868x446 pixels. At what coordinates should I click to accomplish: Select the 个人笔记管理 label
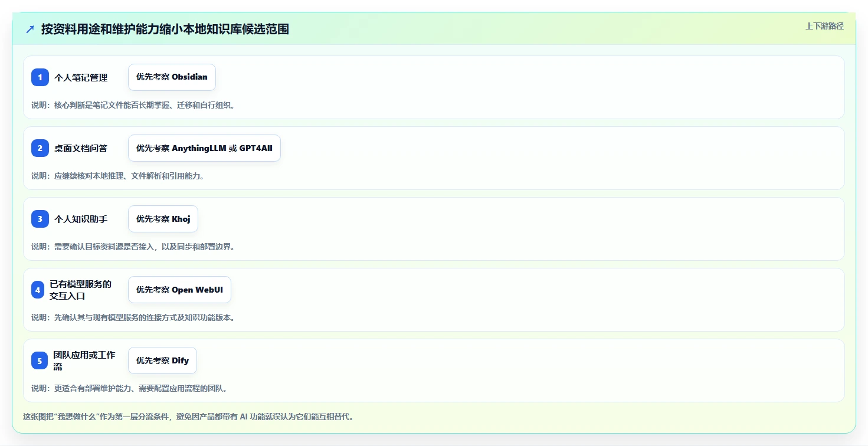pos(81,77)
